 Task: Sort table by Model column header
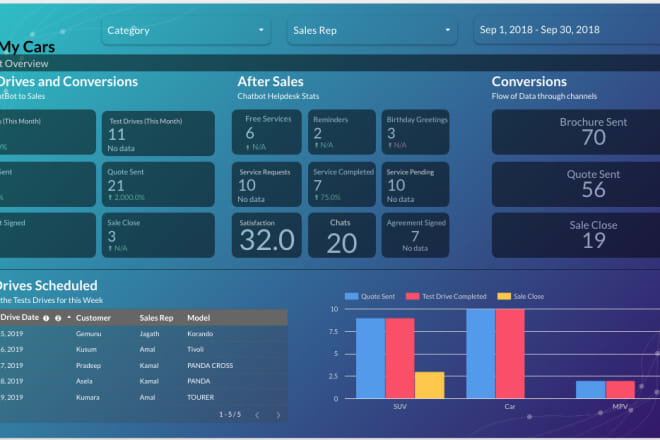198,318
